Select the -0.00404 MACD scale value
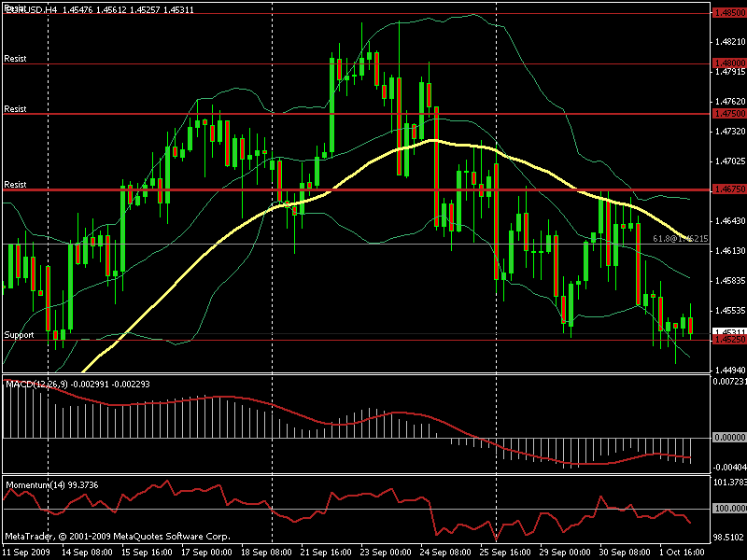The height and width of the screenshot is (560, 747). point(729,468)
